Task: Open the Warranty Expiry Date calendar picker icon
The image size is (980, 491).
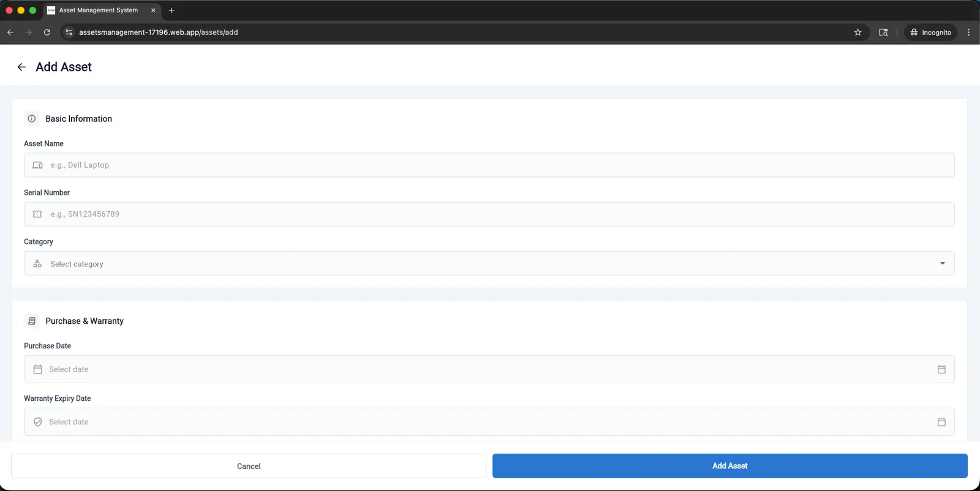Action: [941, 422]
